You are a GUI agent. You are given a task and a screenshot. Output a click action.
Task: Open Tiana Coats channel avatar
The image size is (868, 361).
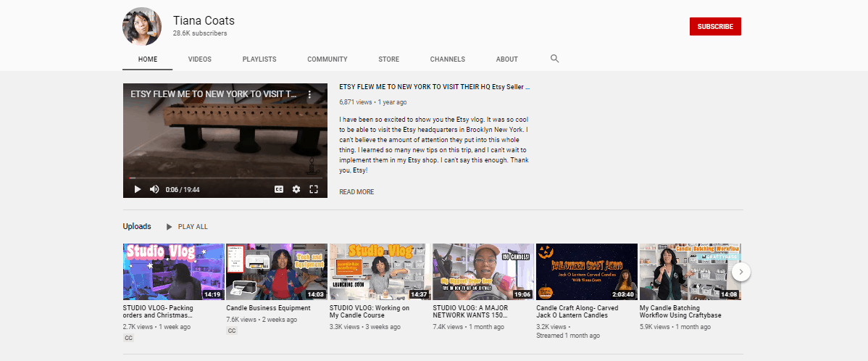[142, 26]
